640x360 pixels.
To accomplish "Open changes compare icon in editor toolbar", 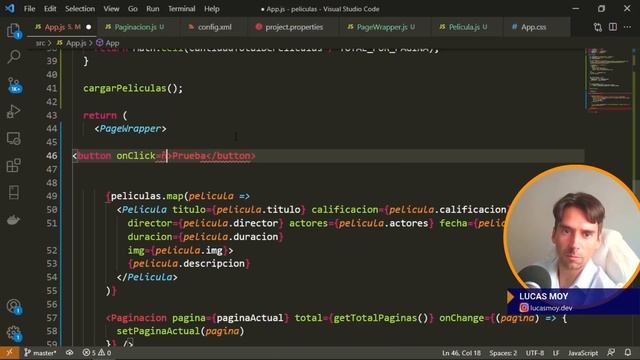I will 598,27.
